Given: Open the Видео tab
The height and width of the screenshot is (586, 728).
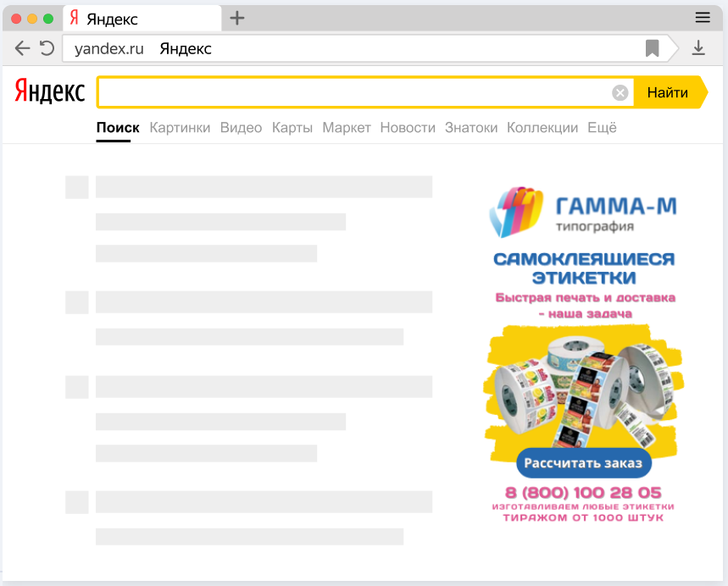Looking at the screenshot, I should pos(241,128).
